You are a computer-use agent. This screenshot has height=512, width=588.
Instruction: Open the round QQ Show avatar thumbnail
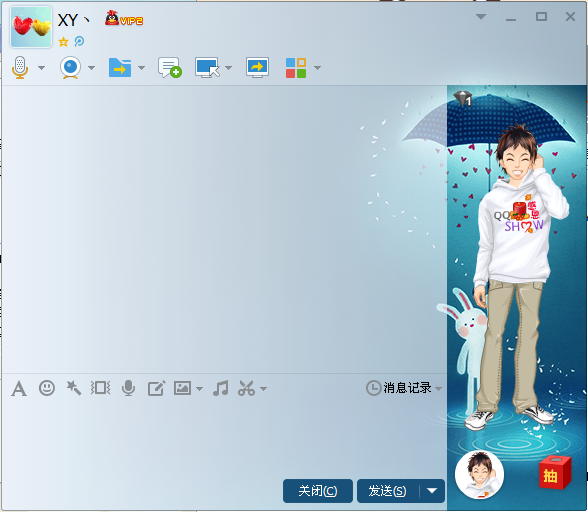click(479, 474)
